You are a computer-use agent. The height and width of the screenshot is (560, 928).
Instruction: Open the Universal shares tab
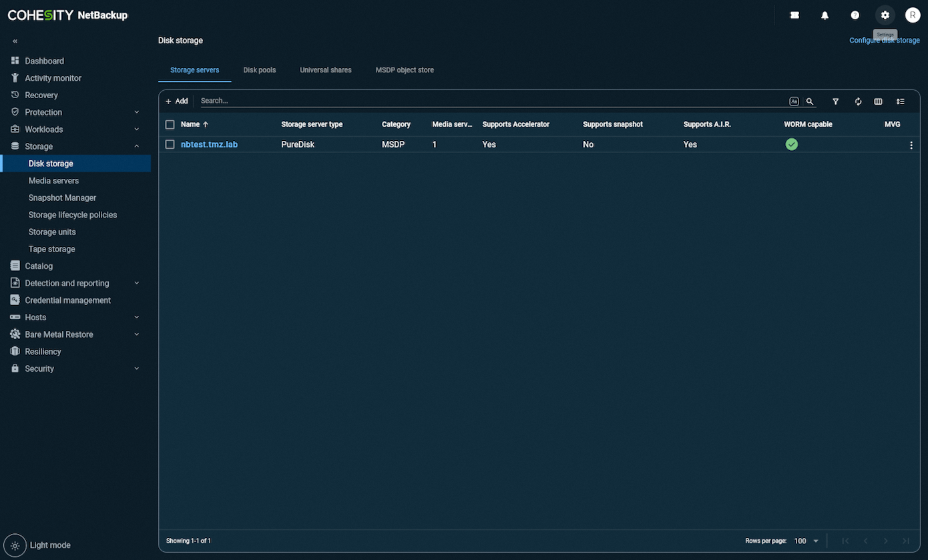326,69
